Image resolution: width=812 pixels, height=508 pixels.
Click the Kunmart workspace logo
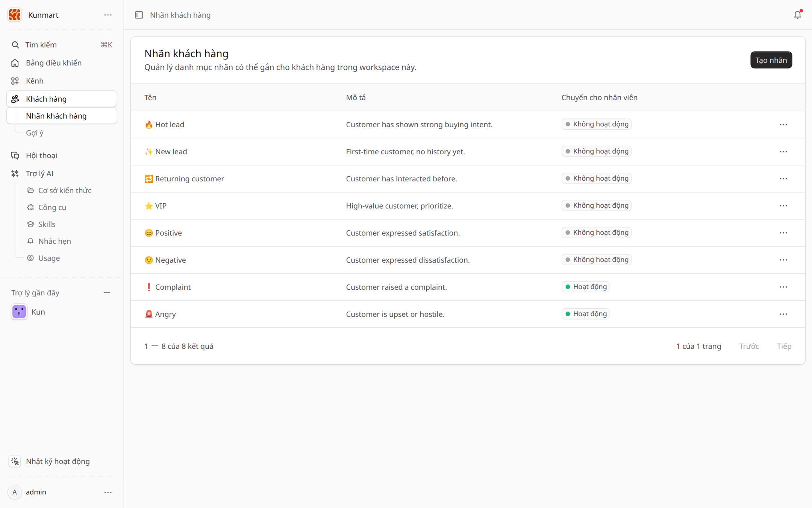tap(15, 15)
